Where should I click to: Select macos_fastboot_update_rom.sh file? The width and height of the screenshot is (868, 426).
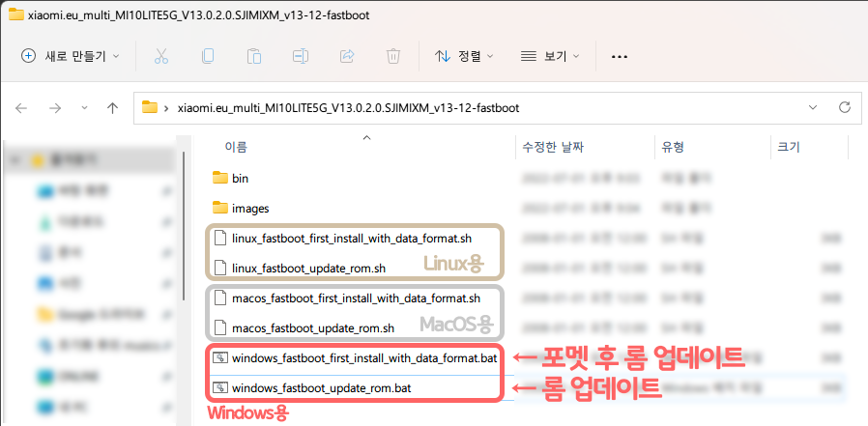[313, 328]
